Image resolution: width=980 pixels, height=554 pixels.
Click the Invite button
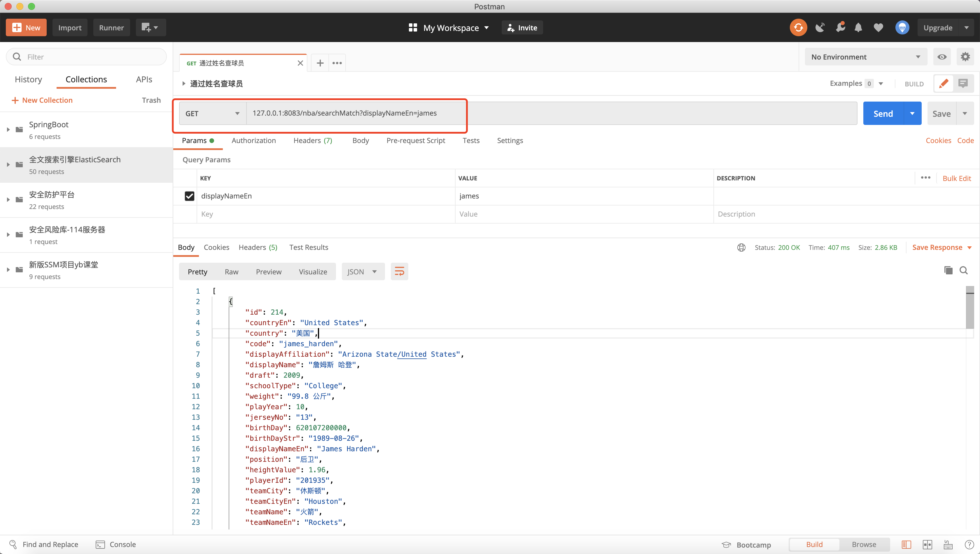pyautogui.click(x=522, y=27)
